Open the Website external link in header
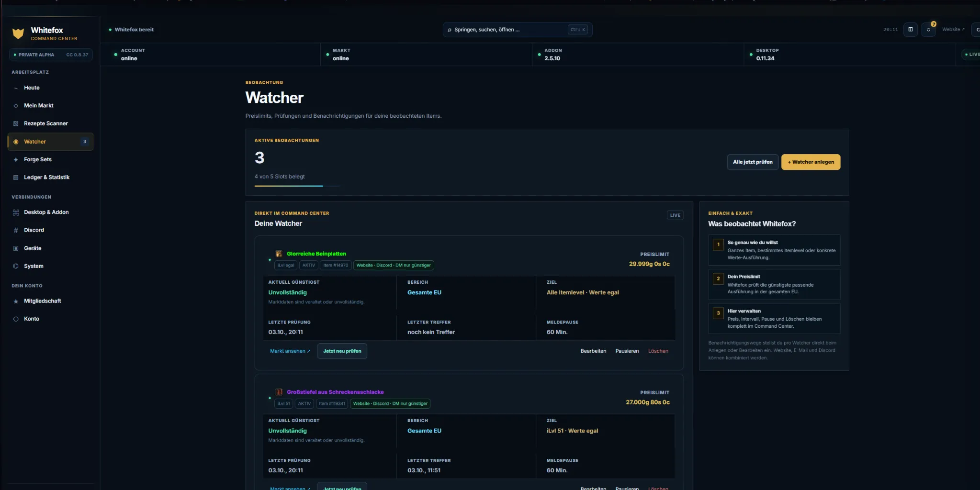Image resolution: width=980 pixels, height=490 pixels. [x=953, y=30]
